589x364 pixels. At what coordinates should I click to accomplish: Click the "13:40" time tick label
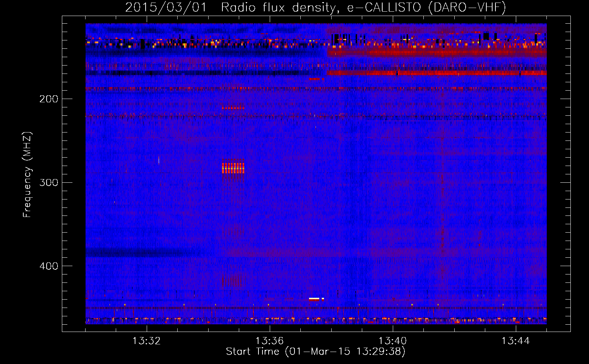point(392,341)
